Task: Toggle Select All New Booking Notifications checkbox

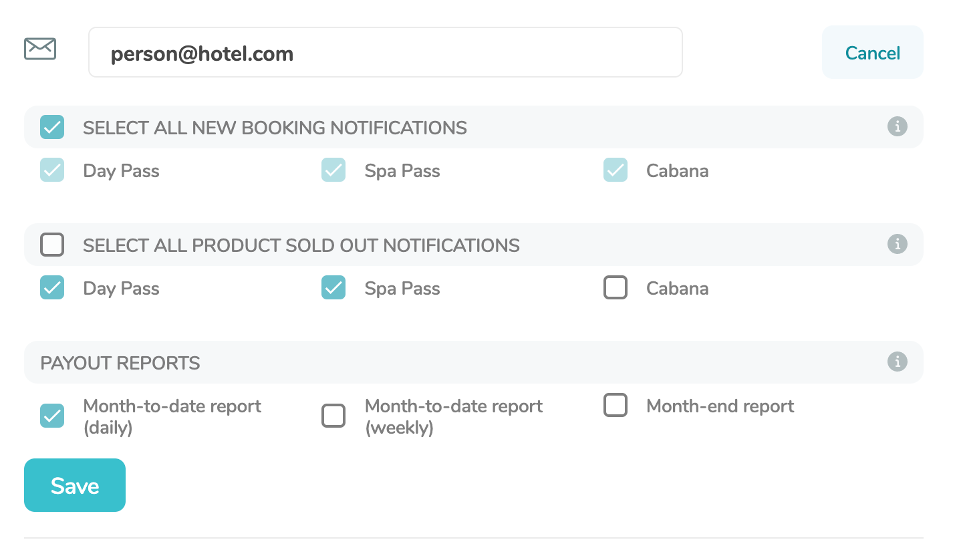Action: tap(52, 127)
